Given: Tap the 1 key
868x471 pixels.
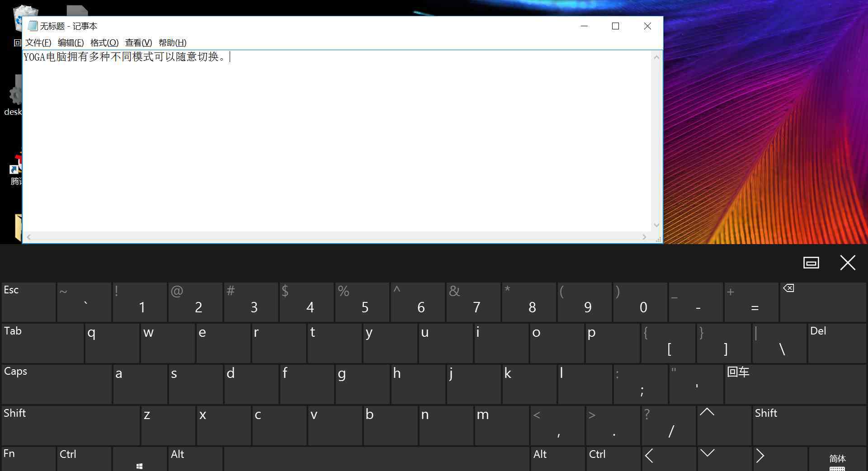Looking at the screenshot, I should tap(140, 302).
